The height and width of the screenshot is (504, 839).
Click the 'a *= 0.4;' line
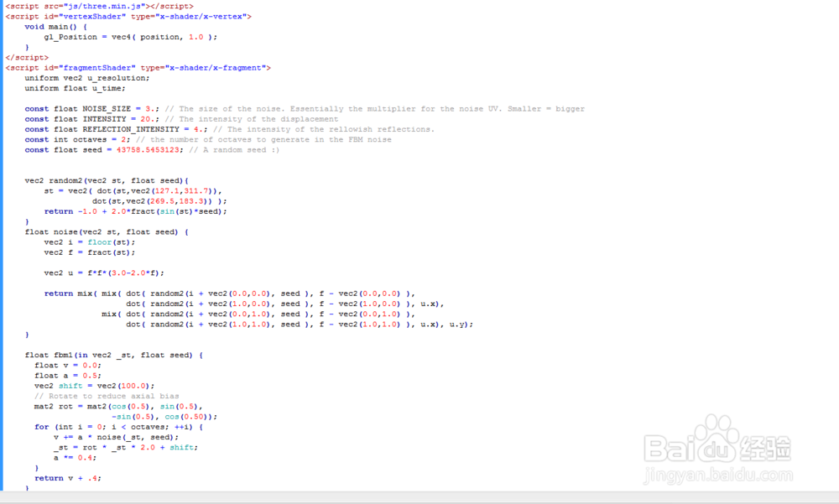[x=75, y=457]
